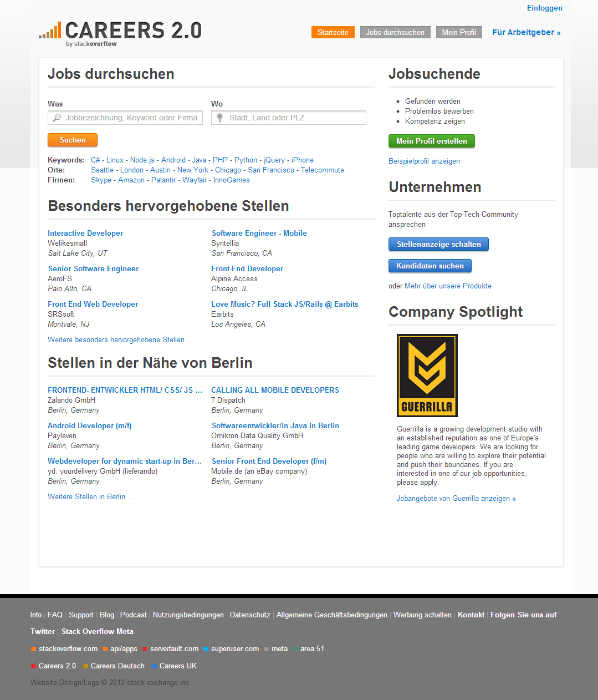Open Android Developer (m/f) job listing

coord(90,425)
